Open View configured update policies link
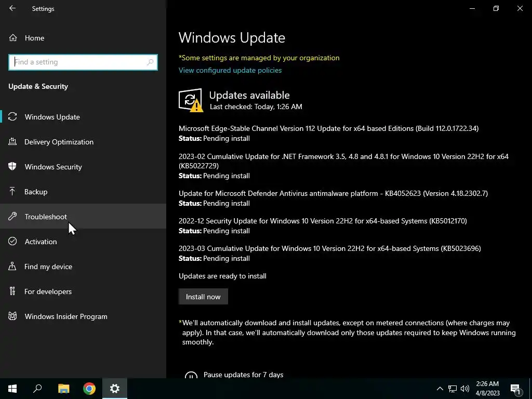 pos(230,70)
